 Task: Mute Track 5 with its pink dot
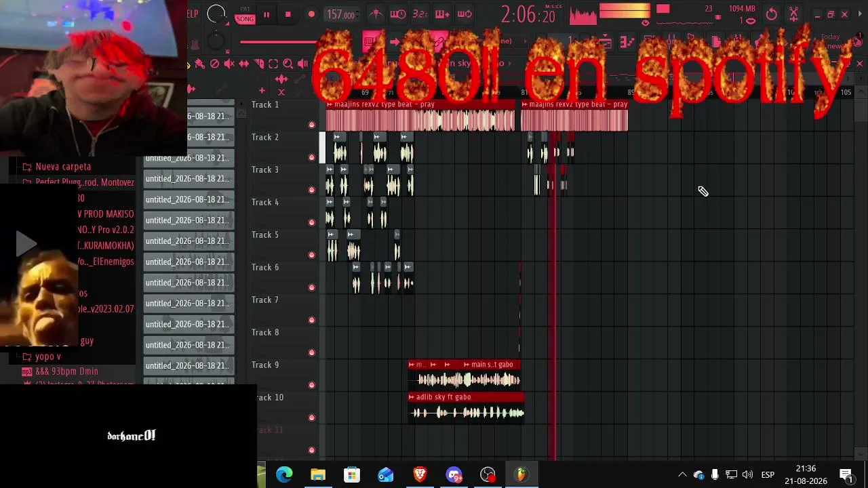[x=312, y=255]
